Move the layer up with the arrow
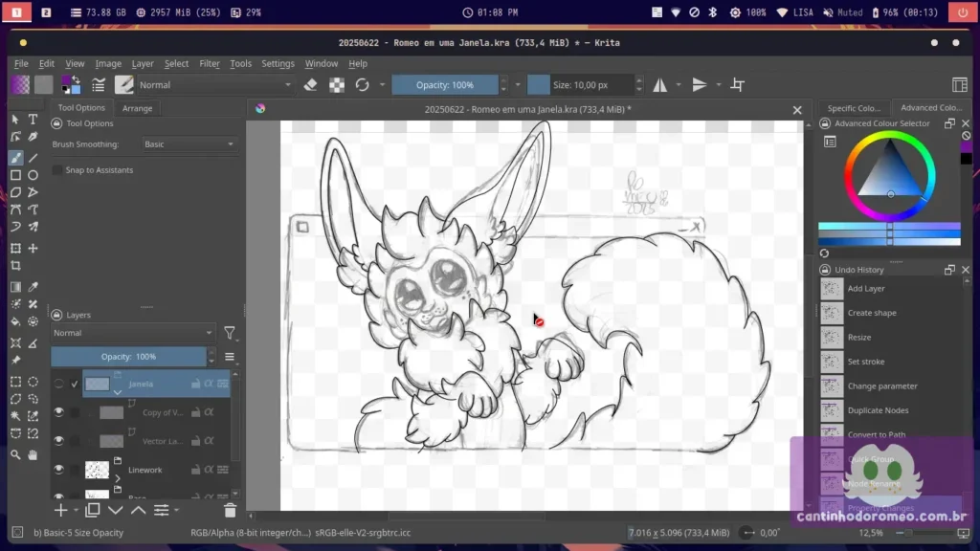Viewport: 980px width, 551px height. [138, 511]
